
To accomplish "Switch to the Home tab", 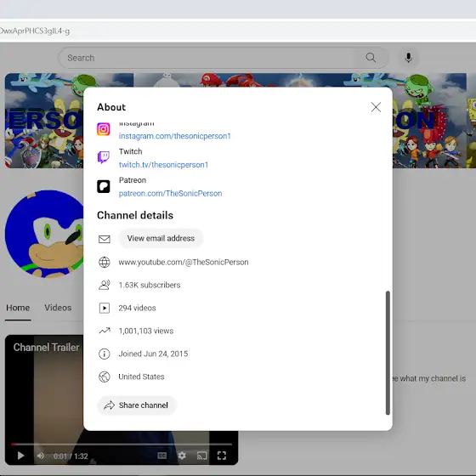I will 18,308.
